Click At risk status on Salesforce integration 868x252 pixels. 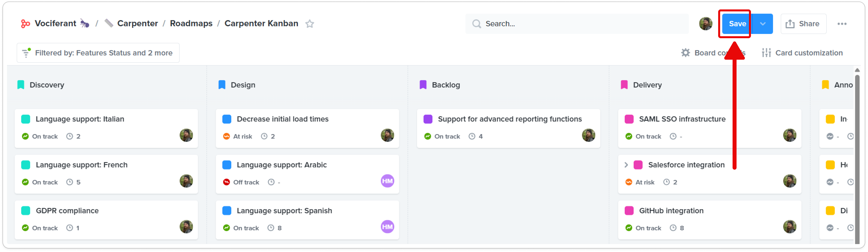point(640,182)
